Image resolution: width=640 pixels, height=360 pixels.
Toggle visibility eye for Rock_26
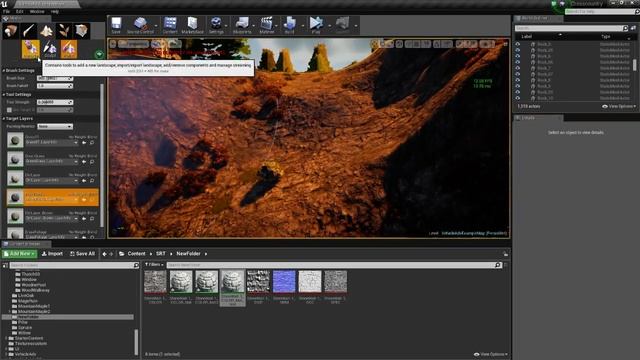[x=518, y=62]
